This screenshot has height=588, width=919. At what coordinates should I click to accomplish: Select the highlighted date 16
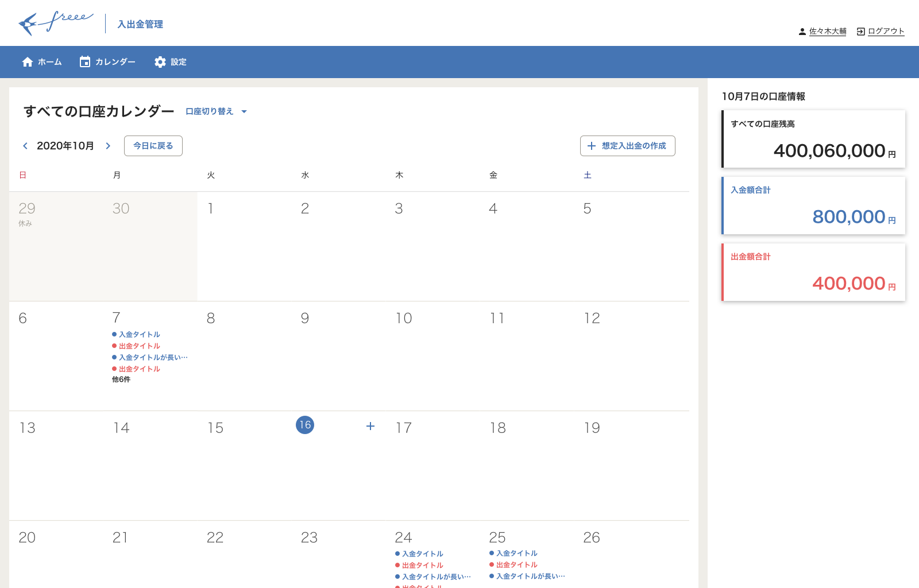point(305,425)
